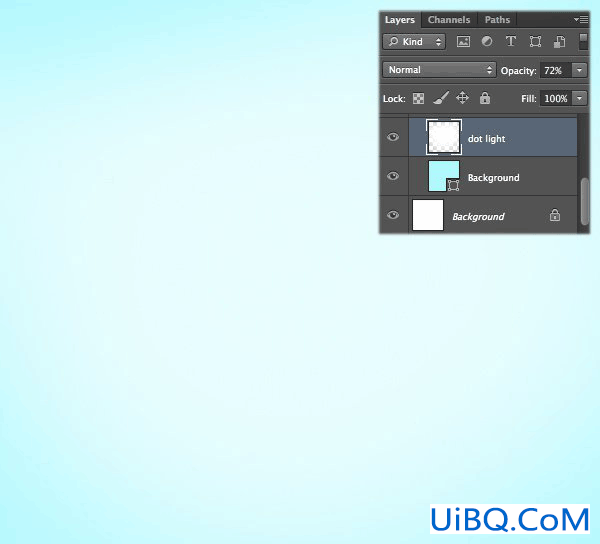Filter for pixel layers icon
The image size is (600, 544).
point(463,41)
